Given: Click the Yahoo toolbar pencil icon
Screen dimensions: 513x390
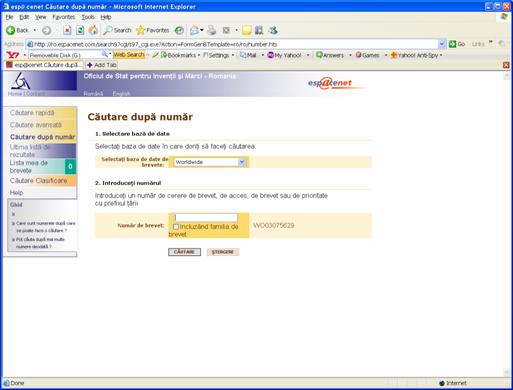Looking at the screenshot, I should [x=155, y=55].
